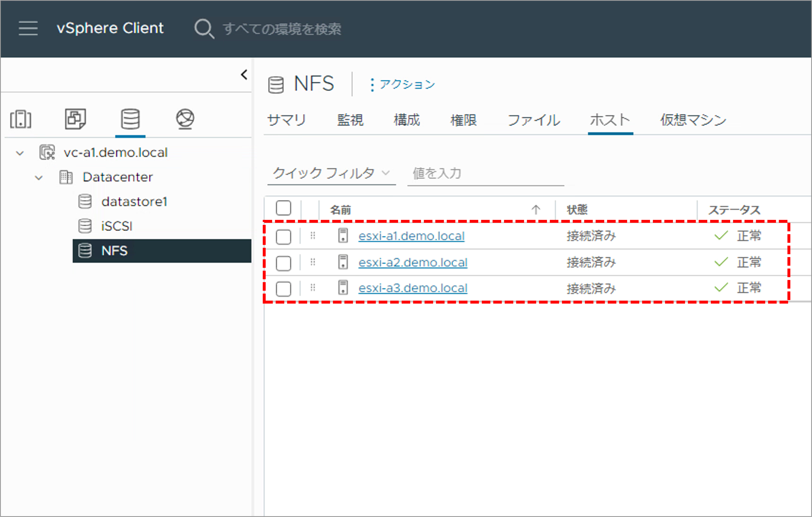Screen dimensions: 812x517
Task: Click the vSphere Client title
Action: (110, 28)
